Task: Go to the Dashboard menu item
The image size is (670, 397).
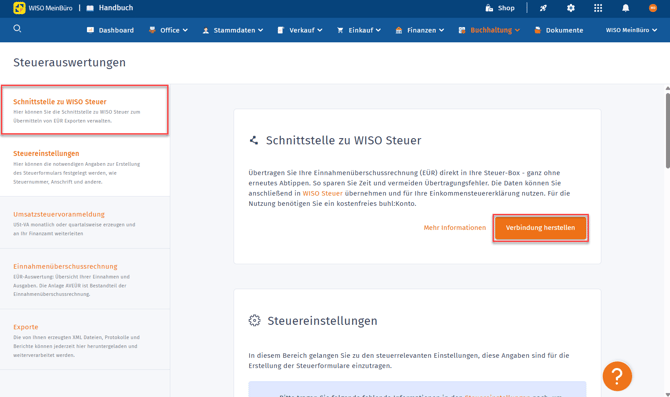Action: 111,30
